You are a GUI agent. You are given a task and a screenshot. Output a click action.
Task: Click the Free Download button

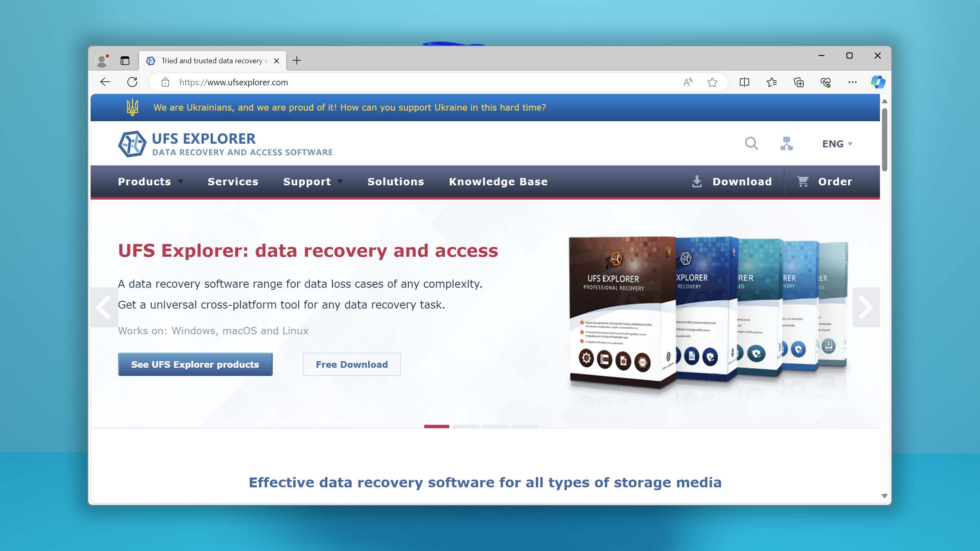coord(352,364)
